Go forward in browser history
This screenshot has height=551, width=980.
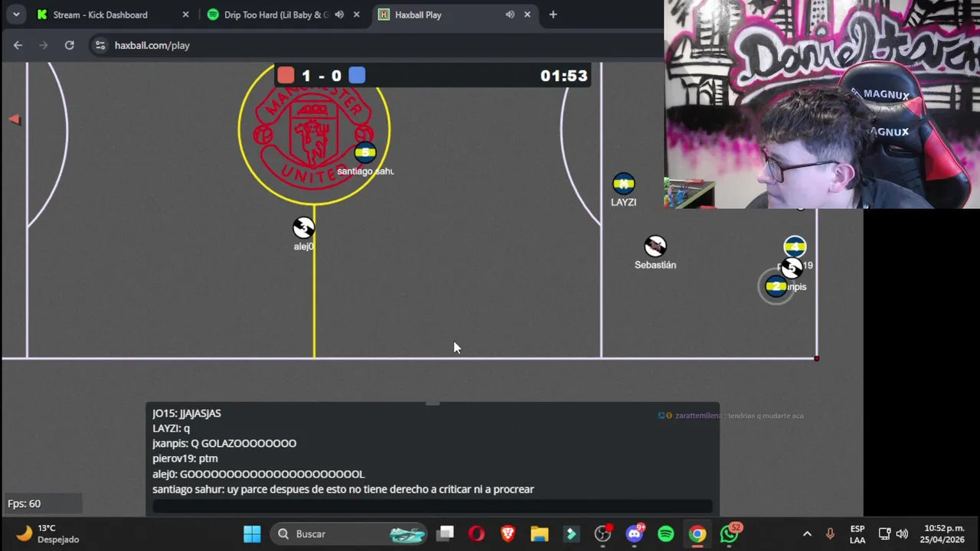click(44, 45)
